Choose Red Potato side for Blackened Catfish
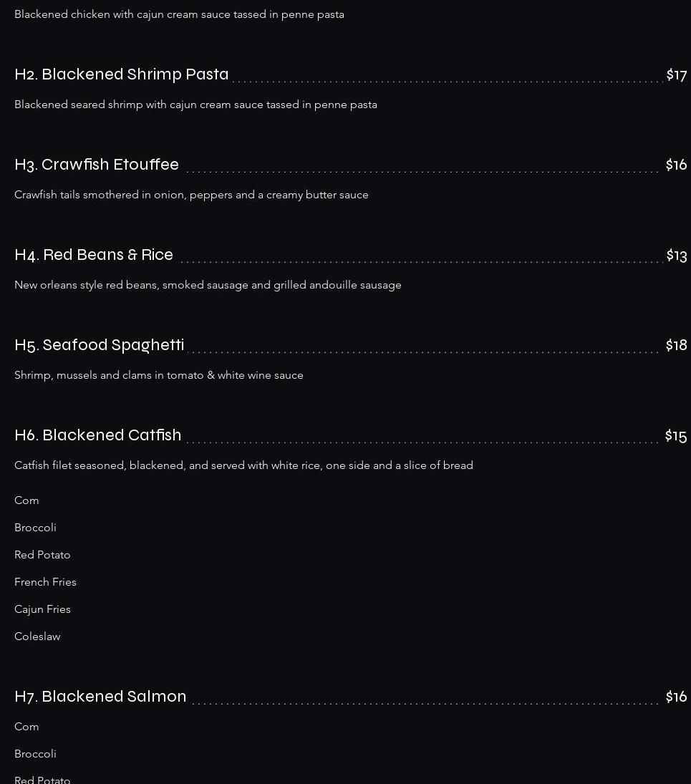Viewport: 691px width, 784px height. click(x=42, y=555)
